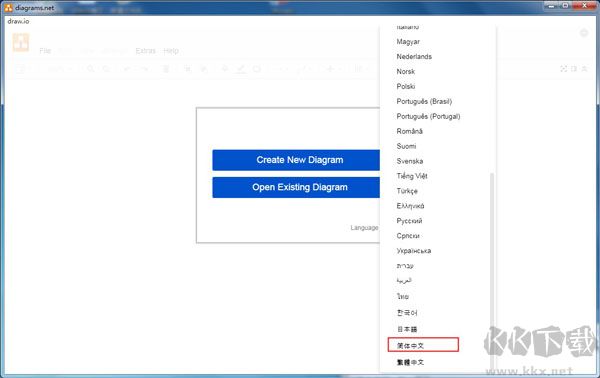Click the faded collapse arrow icon far right
This screenshot has height=378, width=600.
click(x=585, y=68)
